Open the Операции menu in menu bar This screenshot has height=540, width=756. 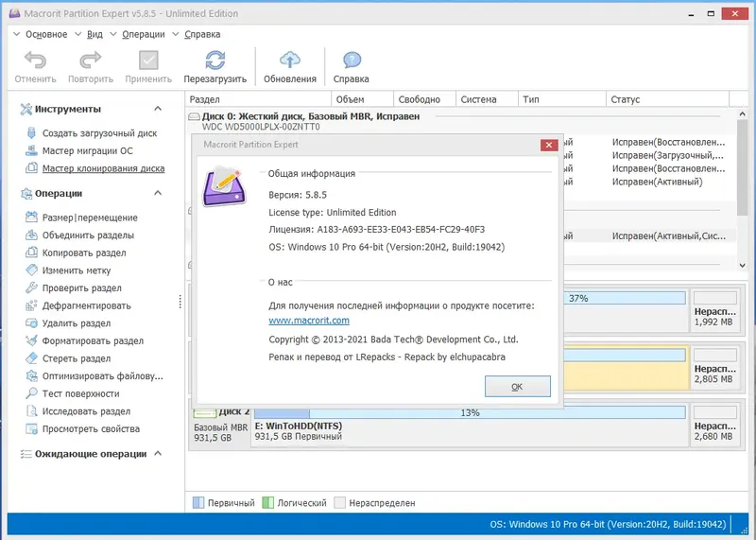[144, 34]
